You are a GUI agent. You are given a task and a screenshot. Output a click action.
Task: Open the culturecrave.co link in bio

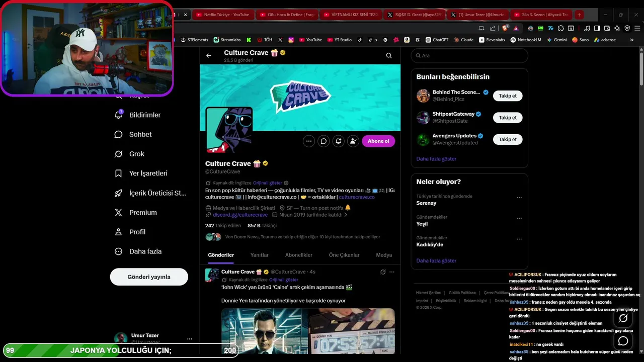[x=357, y=197]
